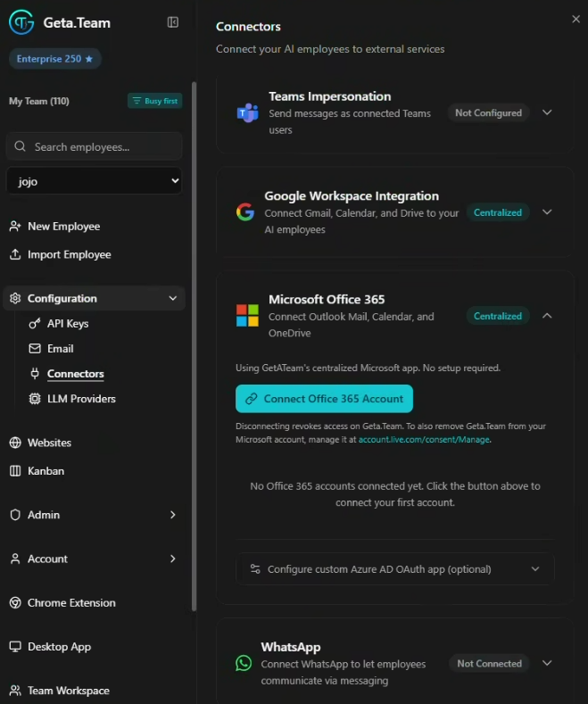The height and width of the screenshot is (704, 588).
Task: Toggle the Busy first sort filter
Action: (155, 101)
